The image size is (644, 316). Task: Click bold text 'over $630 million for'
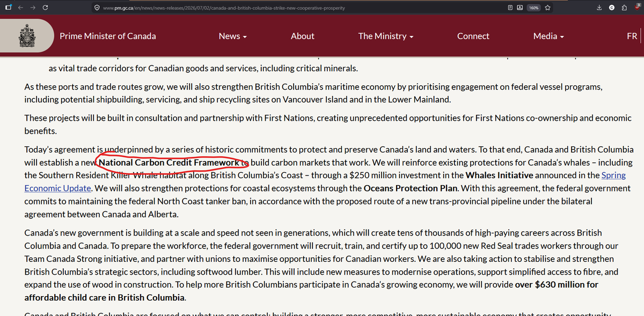tap(557, 284)
